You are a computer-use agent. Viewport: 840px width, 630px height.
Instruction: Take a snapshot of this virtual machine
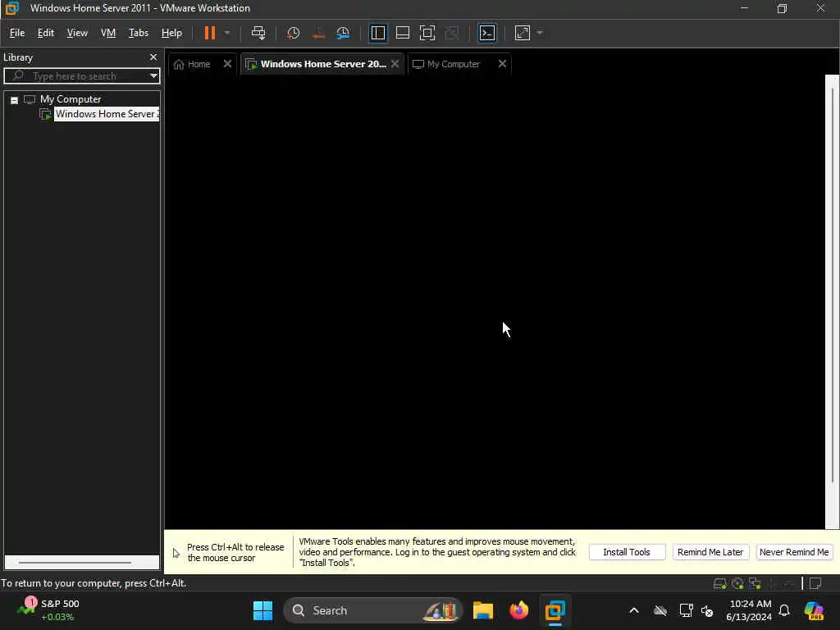point(293,33)
